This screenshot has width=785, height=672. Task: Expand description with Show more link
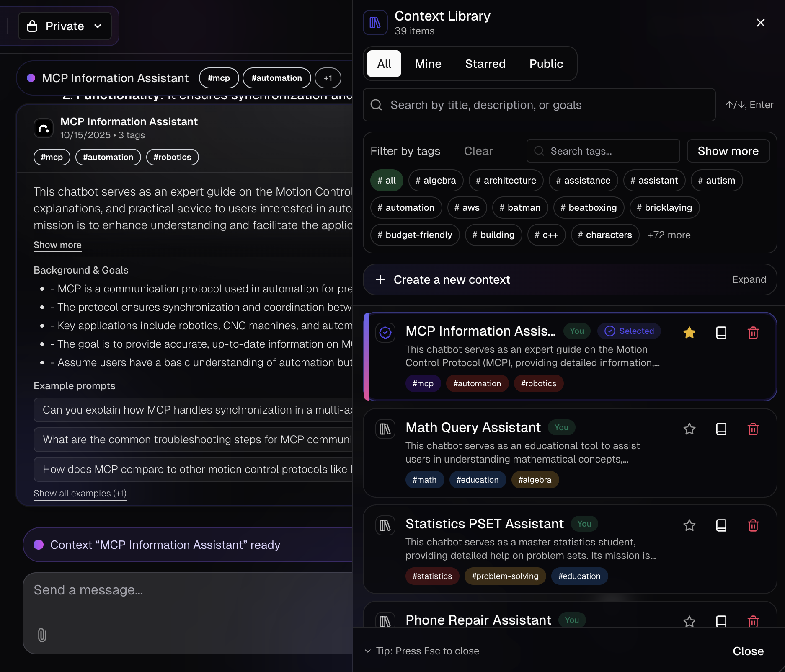(57, 245)
